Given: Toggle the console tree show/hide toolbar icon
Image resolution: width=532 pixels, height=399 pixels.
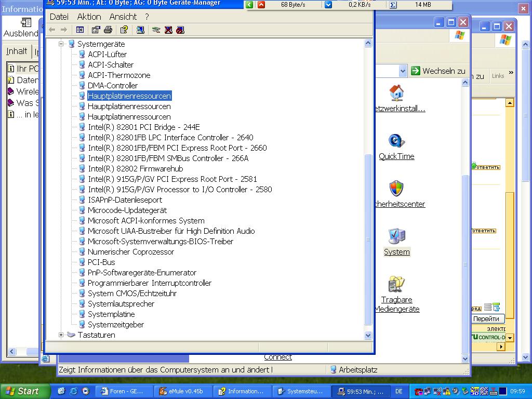Looking at the screenshot, I should click(x=80, y=30).
